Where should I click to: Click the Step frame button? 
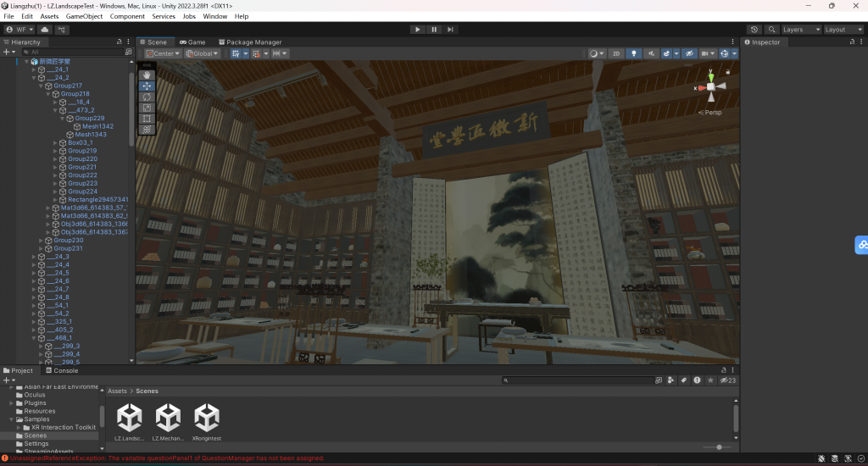(x=451, y=30)
